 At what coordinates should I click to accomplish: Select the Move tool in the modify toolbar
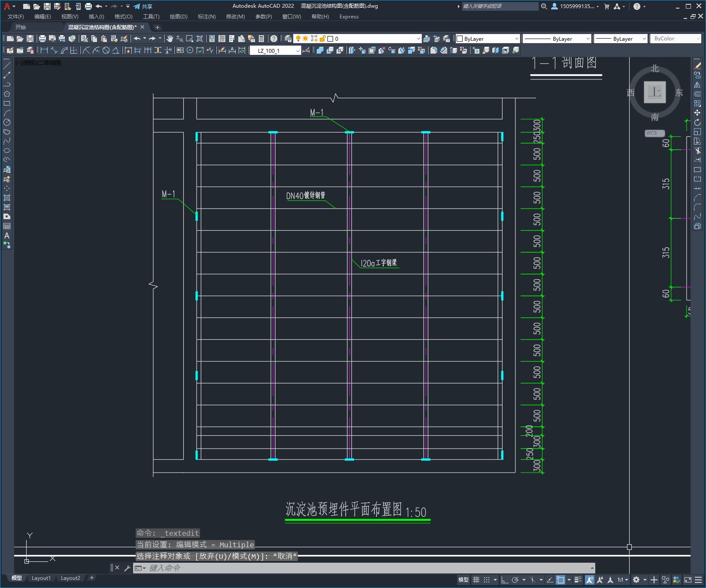tap(697, 113)
